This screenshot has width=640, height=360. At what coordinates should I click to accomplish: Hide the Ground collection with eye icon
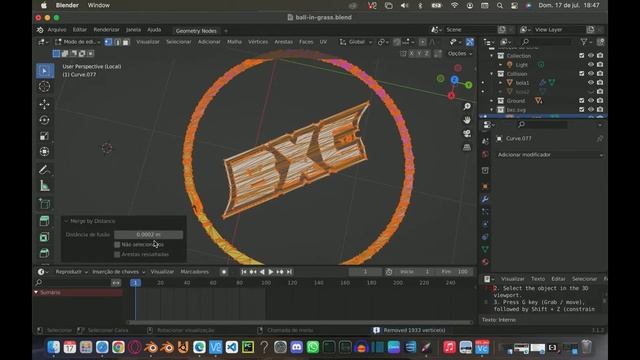591,100
